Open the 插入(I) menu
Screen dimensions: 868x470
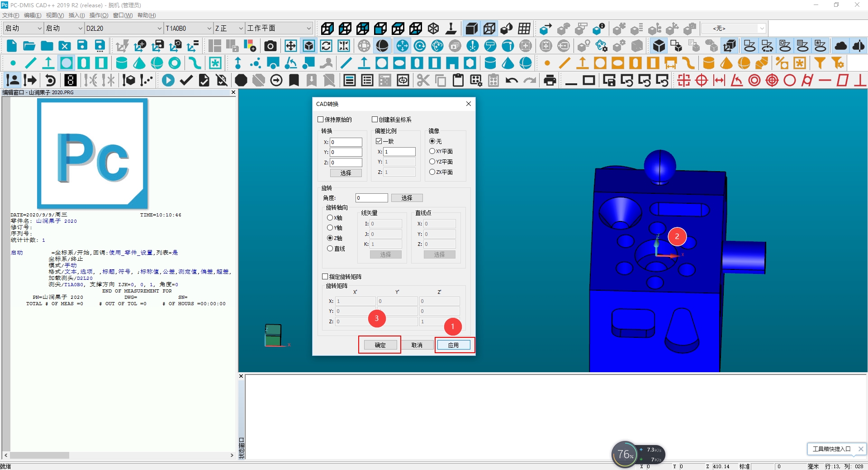[76, 15]
